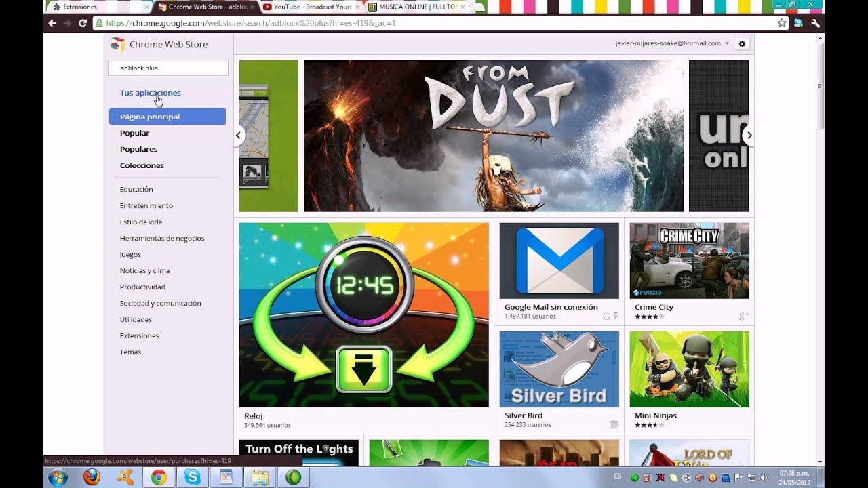The image size is (868, 488).
Task: Browse the Entretenimiento category
Action: click(146, 206)
